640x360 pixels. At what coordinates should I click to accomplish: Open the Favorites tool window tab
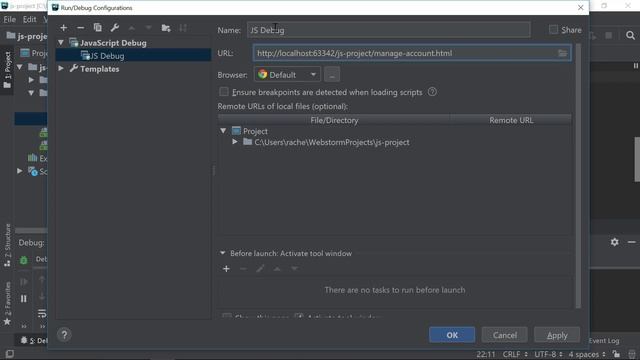(7, 304)
